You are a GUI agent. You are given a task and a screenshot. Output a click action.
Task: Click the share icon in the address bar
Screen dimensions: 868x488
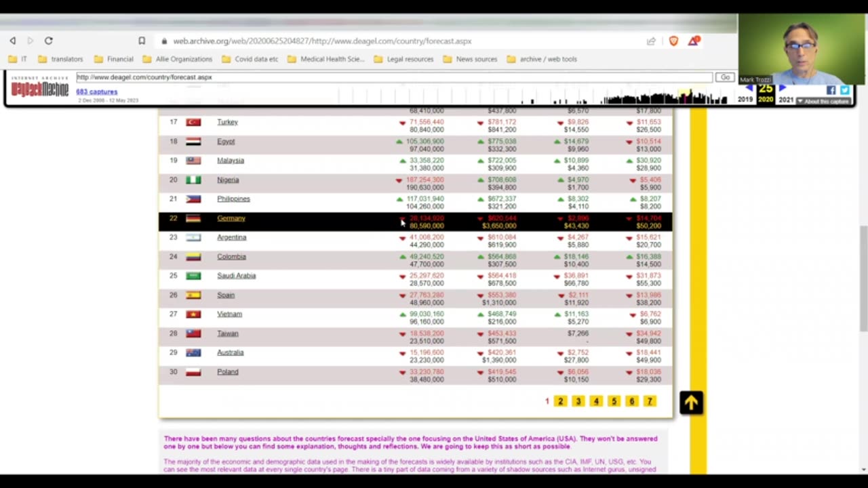[x=651, y=41]
